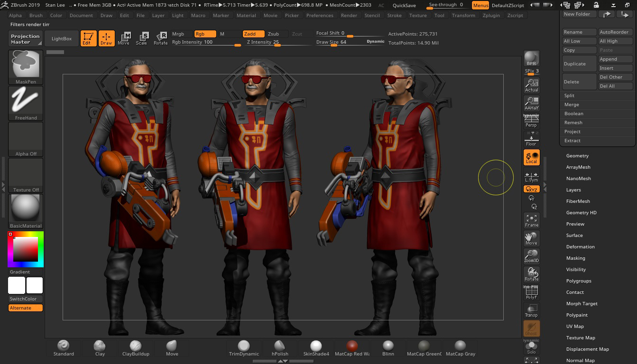Image resolution: width=637 pixels, height=364 pixels.
Task: Open the Zplugin menu
Action: [491, 15]
